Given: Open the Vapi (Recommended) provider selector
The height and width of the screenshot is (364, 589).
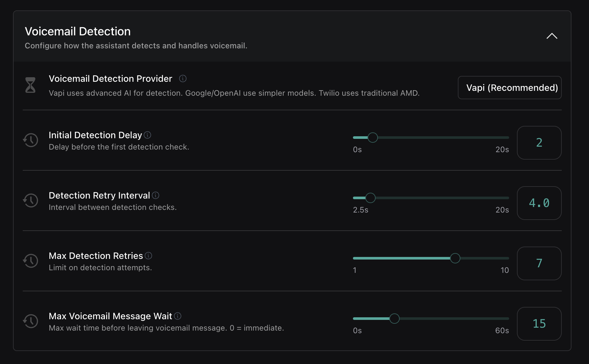Looking at the screenshot, I should pos(509,88).
